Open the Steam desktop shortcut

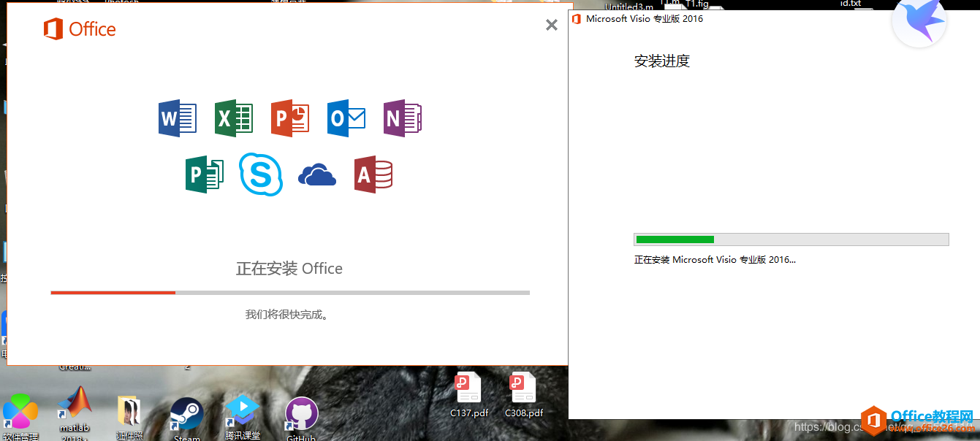tap(186, 418)
